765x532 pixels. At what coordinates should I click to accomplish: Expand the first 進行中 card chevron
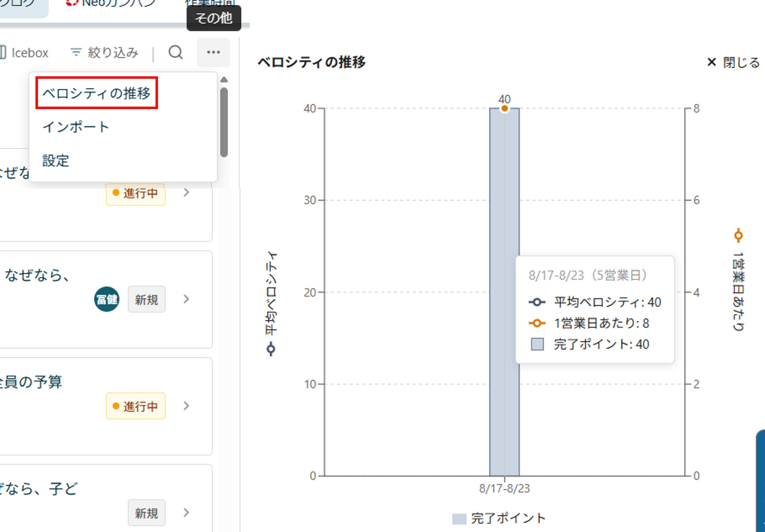pos(186,193)
